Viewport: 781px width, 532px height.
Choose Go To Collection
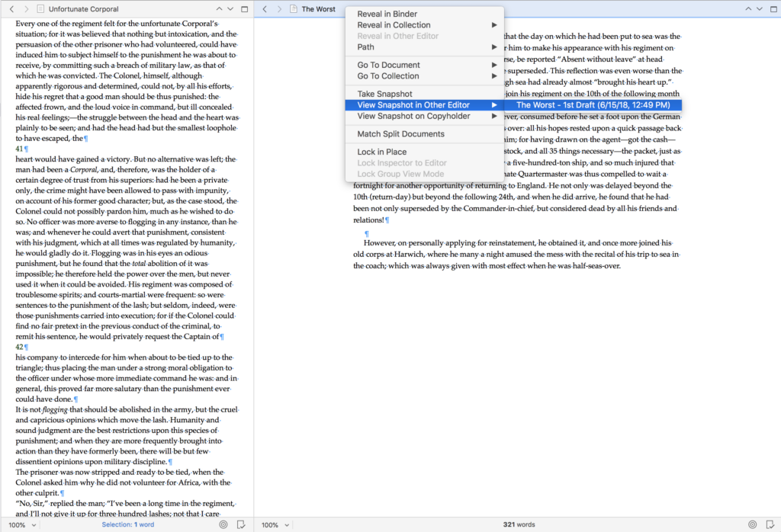[x=424, y=76]
